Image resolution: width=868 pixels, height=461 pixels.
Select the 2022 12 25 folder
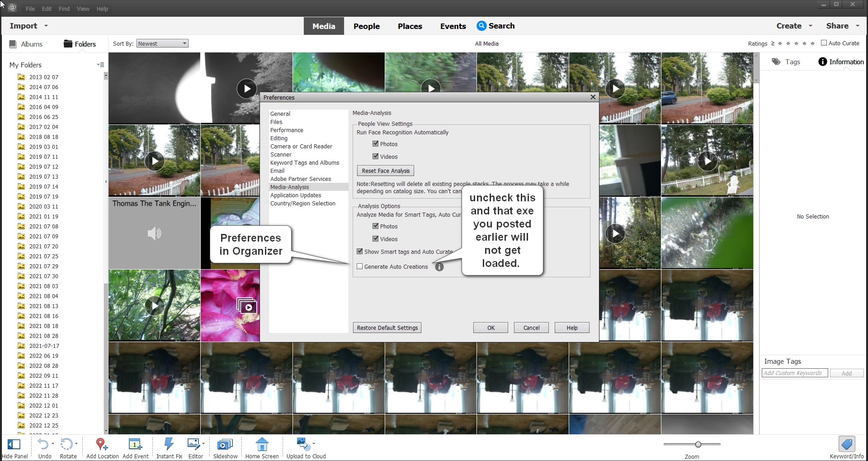(43, 425)
